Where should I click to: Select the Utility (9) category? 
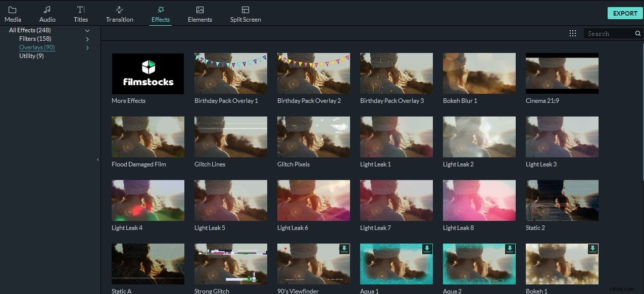(32, 55)
